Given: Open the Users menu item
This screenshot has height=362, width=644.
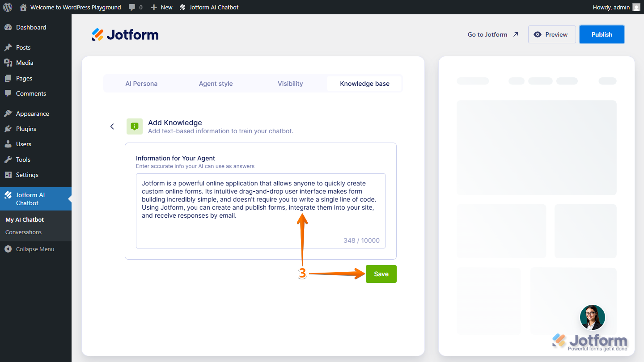Looking at the screenshot, I should tap(36, 144).
